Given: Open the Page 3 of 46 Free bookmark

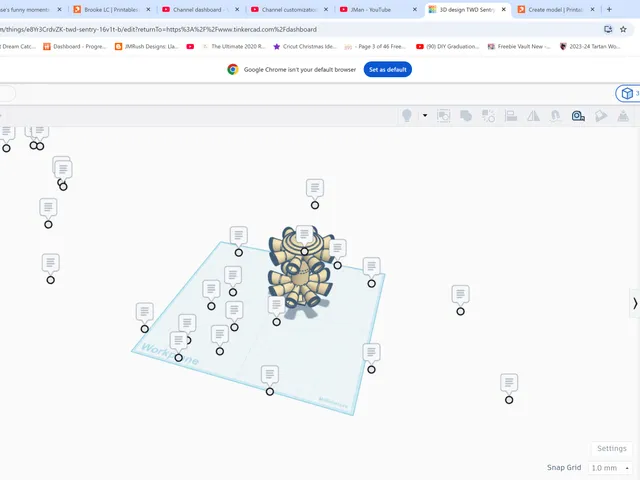Looking at the screenshot, I should (375, 47).
